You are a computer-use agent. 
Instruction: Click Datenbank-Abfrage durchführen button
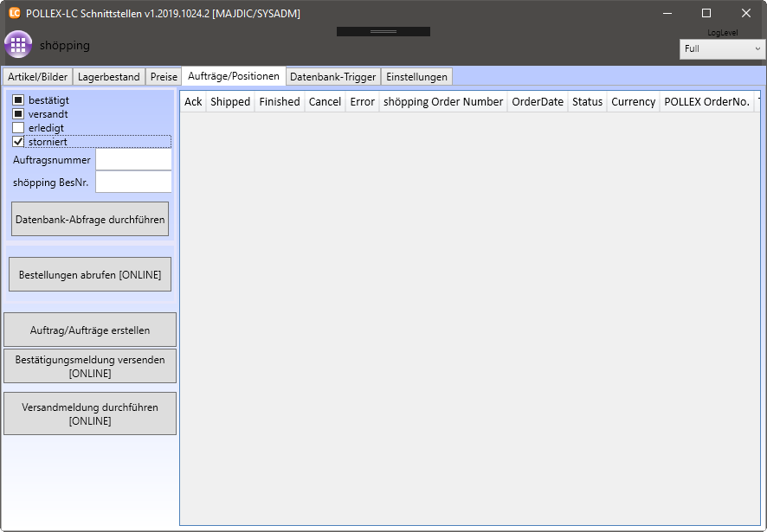(x=90, y=220)
